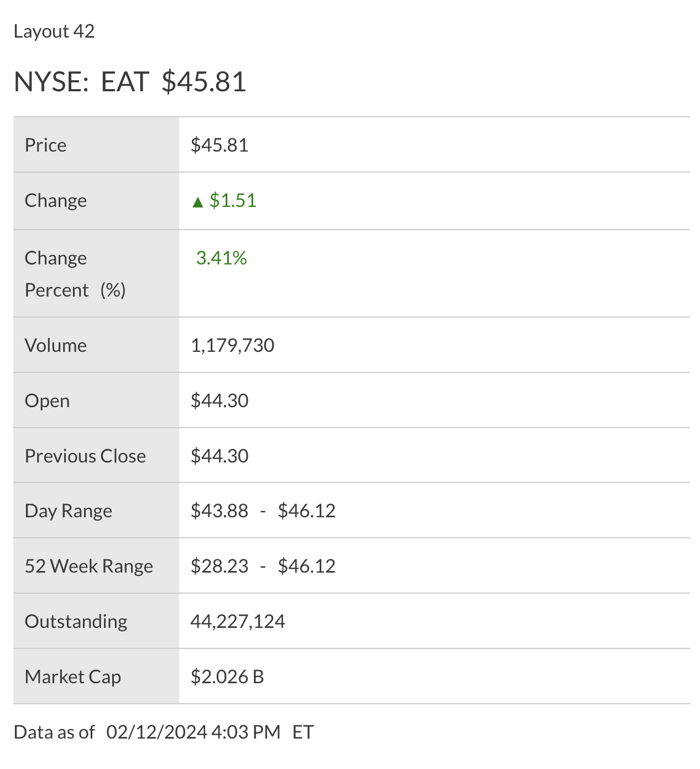Click the Open row label
Screen dimensions: 700x769
48,401
